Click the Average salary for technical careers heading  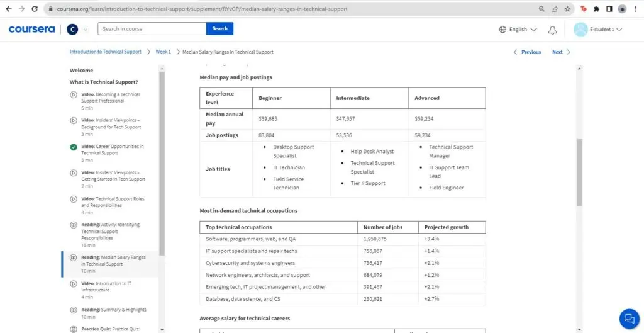(245, 318)
